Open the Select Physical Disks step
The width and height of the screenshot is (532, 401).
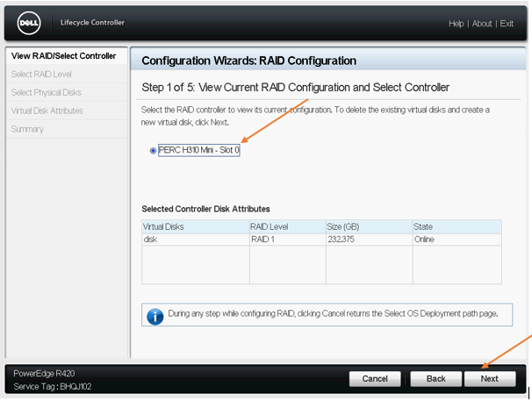click(x=67, y=93)
